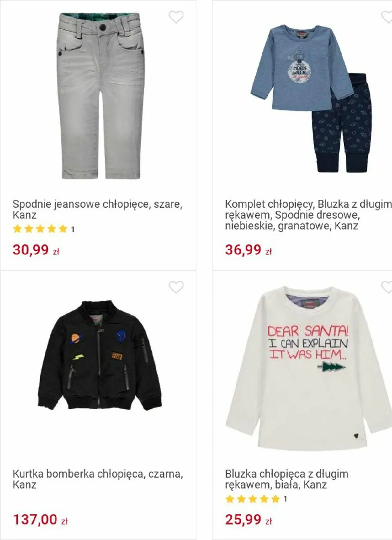This screenshot has width=392, height=540.
Task: Favorite the grey jeans with heart icon
Action: [x=176, y=17]
